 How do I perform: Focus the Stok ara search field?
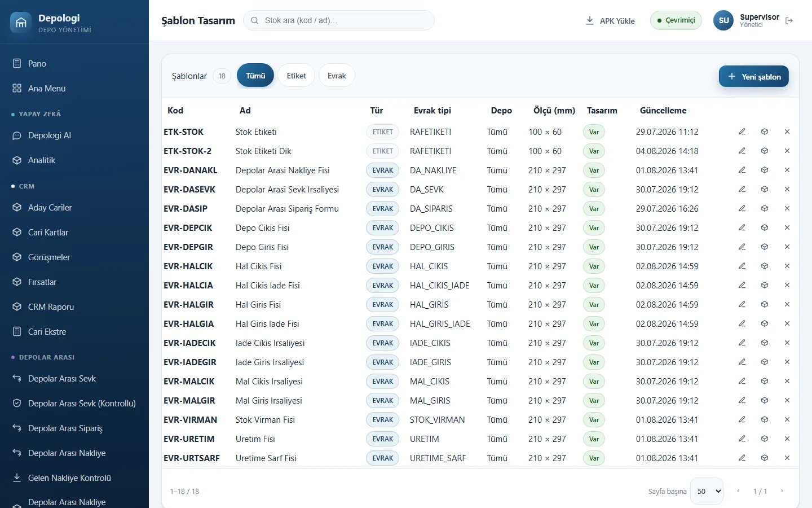tap(339, 20)
